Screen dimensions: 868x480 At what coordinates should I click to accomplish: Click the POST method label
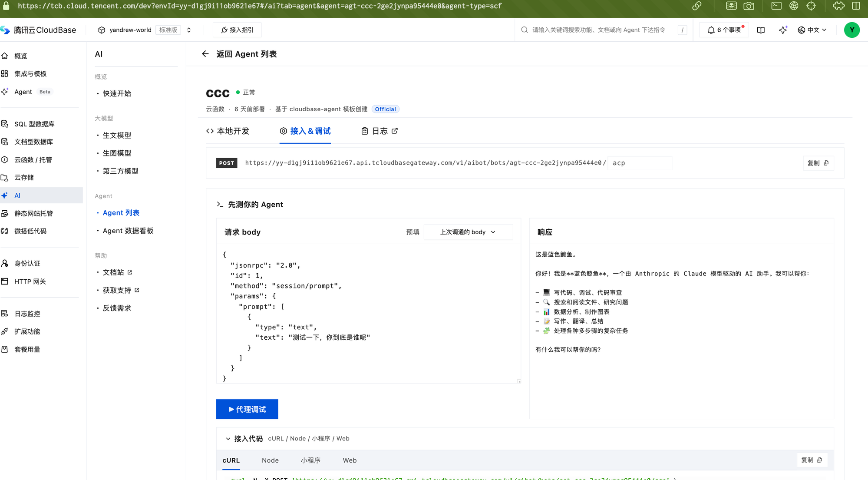[227, 163]
